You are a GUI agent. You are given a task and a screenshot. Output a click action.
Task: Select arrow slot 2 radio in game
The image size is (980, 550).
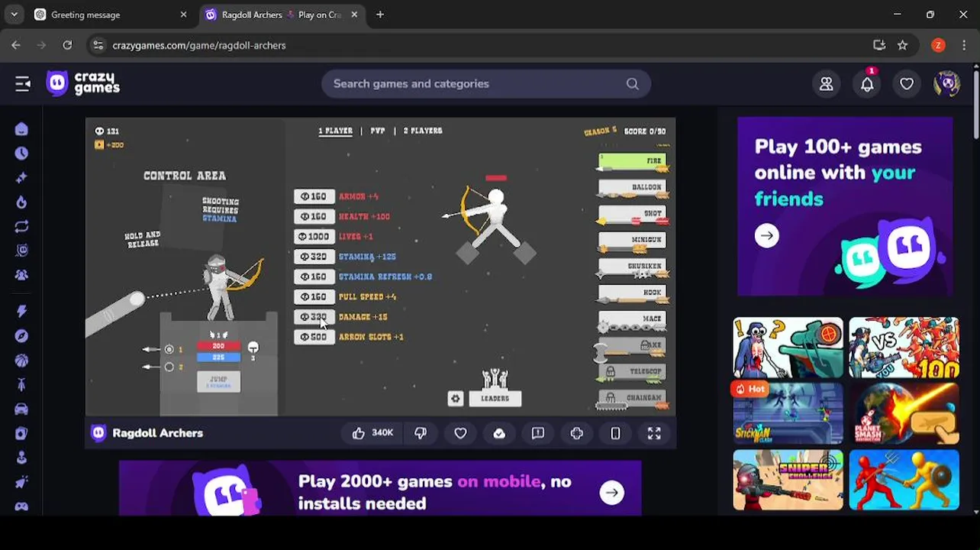click(x=169, y=367)
